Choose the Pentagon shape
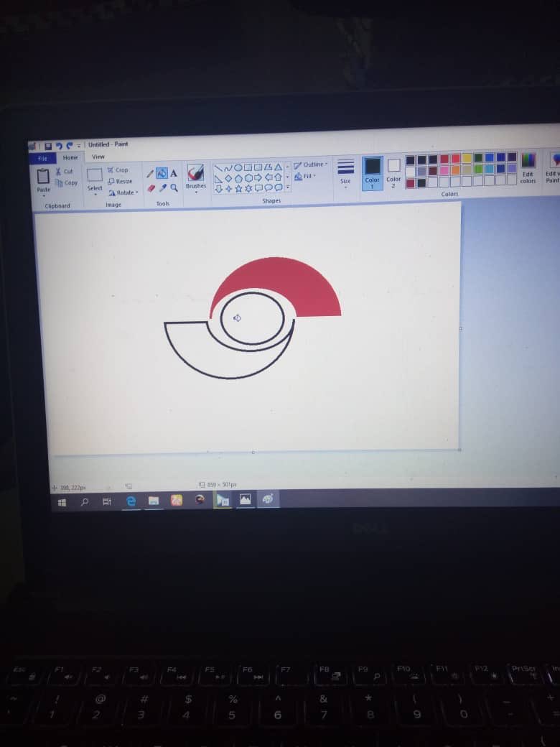This screenshot has height=747, width=560. coord(238,178)
